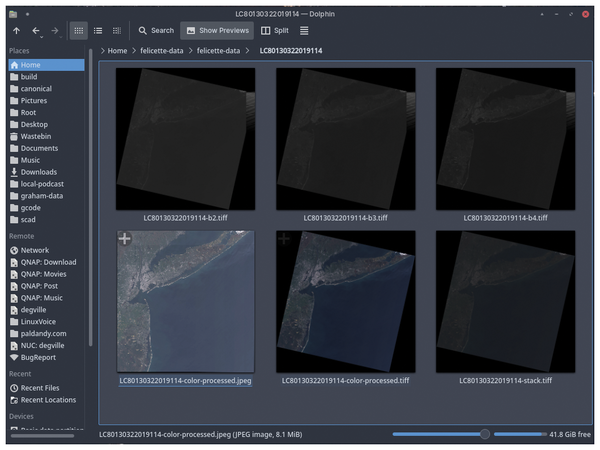Open QNAP: Download remote location
The width and height of the screenshot is (600, 450).
[x=46, y=262]
